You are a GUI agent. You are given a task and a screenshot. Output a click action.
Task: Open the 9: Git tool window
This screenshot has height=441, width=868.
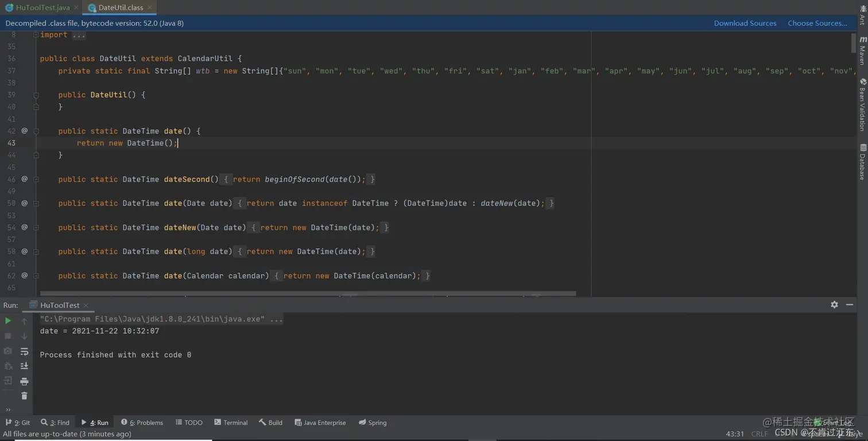(x=18, y=423)
